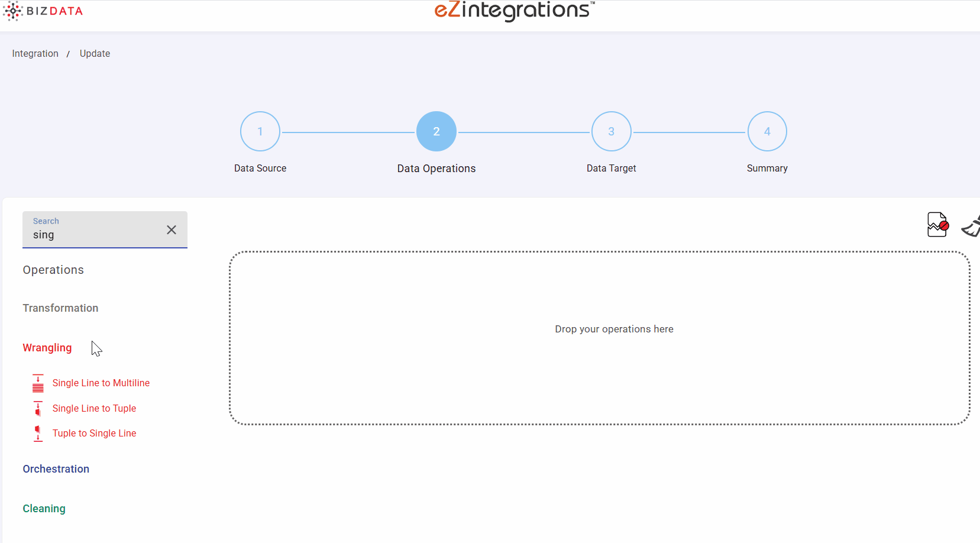Click the broom clear-canvas icon
Viewport: 980px width, 543px height.
click(x=971, y=227)
